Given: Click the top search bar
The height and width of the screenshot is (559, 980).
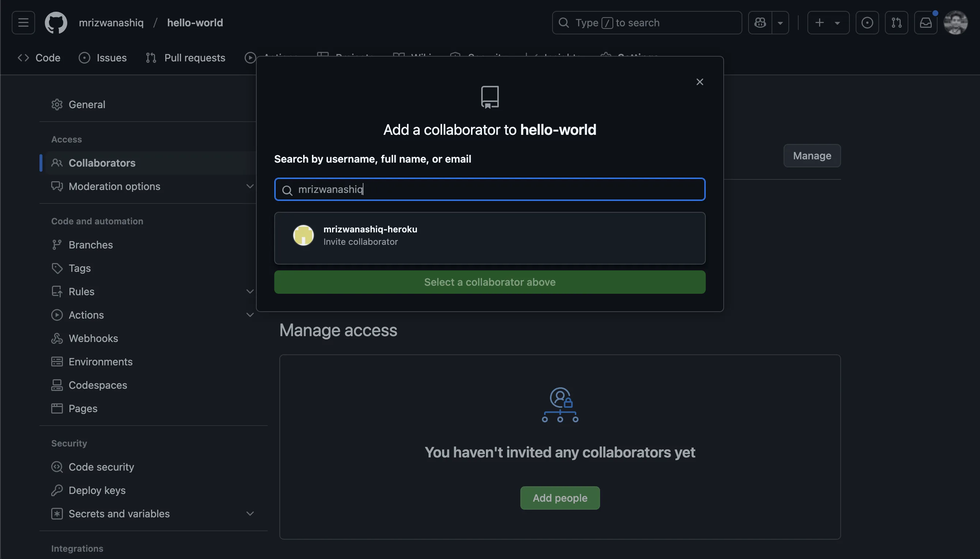Looking at the screenshot, I should [x=647, y=23].
